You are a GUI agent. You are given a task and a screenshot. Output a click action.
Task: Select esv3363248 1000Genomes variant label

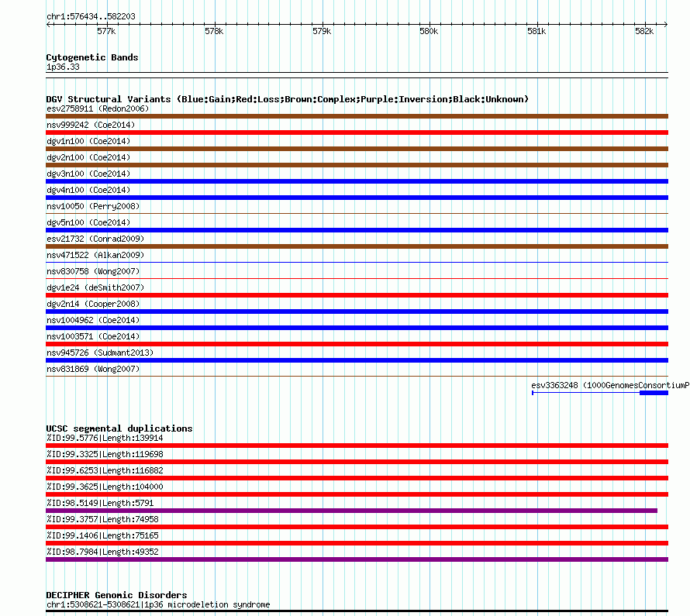tap(610, 385)
